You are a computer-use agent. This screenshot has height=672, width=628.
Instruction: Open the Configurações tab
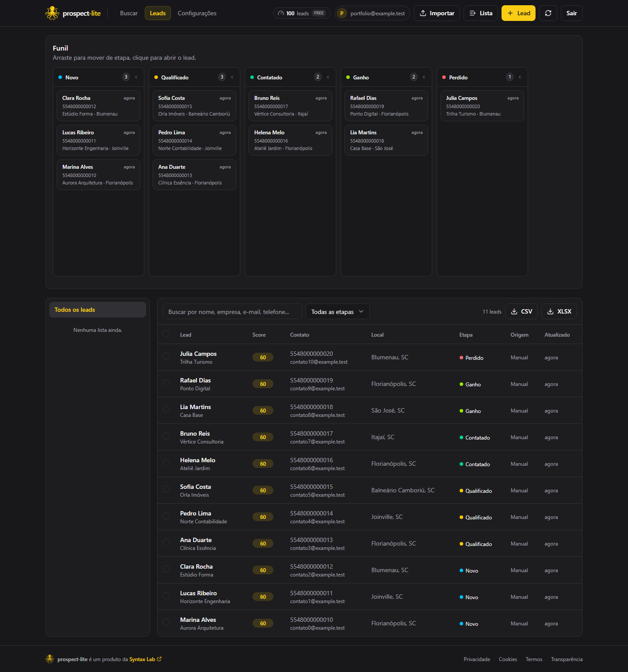[x=197, y=13]
